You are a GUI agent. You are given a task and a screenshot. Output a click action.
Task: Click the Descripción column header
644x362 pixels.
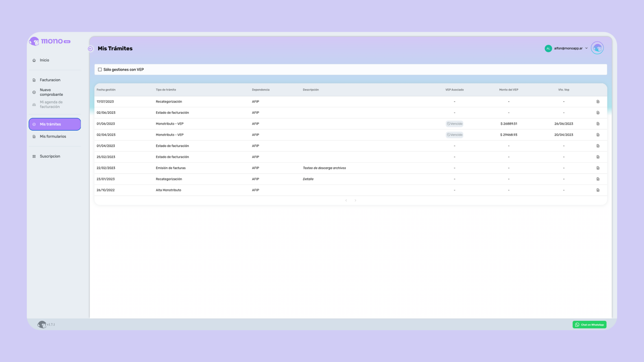(311, 90)
